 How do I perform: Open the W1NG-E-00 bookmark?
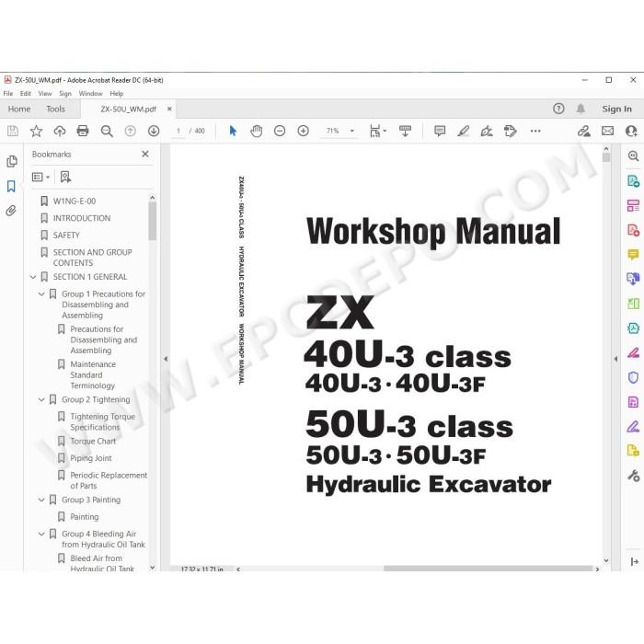[x=75, y=201]
